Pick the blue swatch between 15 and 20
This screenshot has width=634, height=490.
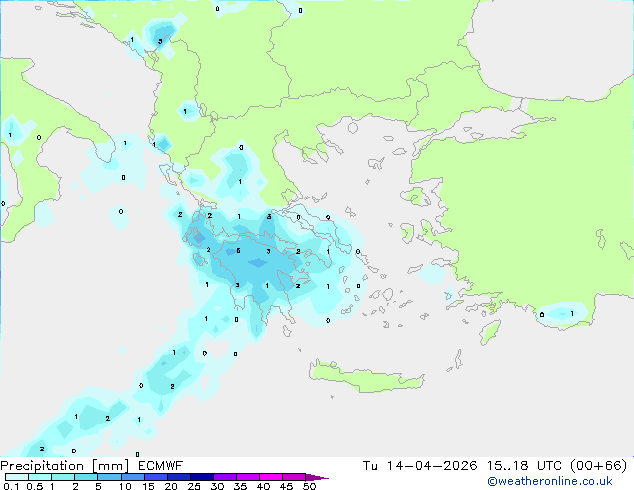[156, 477]
